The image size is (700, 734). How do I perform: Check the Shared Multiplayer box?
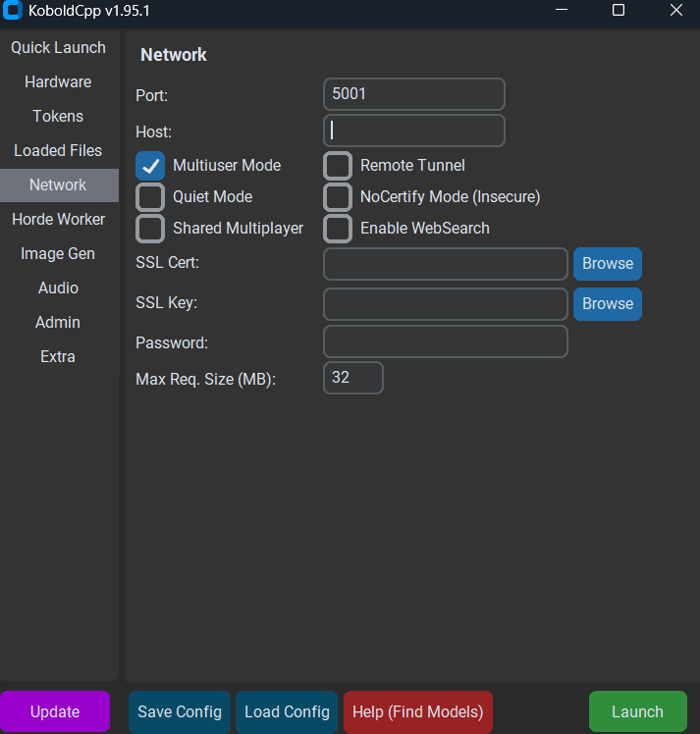pyautogui.click(x=150, y=229)
